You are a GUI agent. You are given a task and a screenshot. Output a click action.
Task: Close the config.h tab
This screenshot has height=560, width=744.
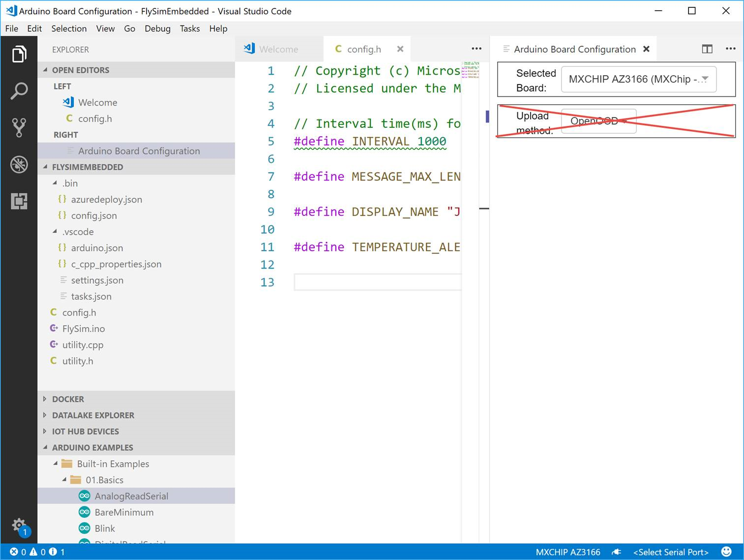coord(400,49)
